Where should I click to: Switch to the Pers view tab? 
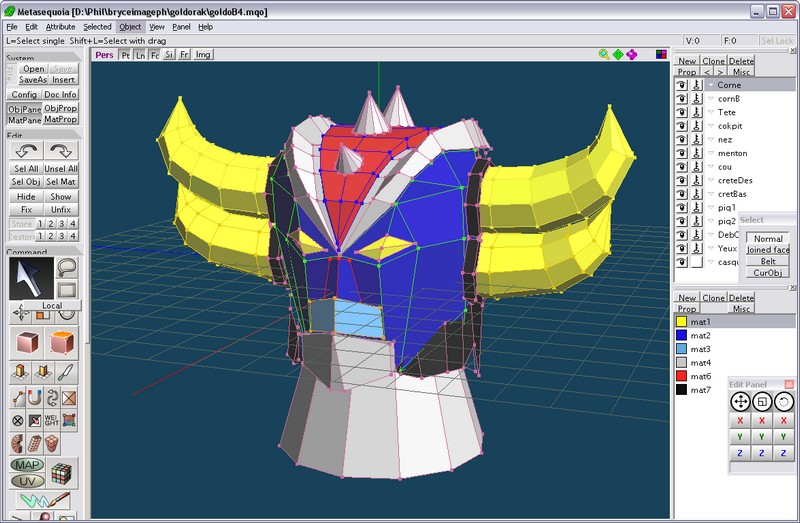tap(104, 55)
